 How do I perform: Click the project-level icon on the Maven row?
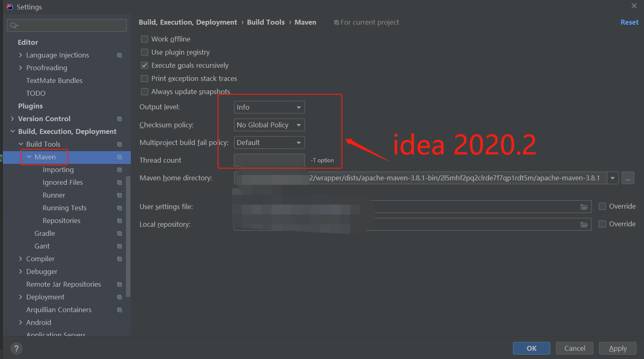tap(120, 157)
